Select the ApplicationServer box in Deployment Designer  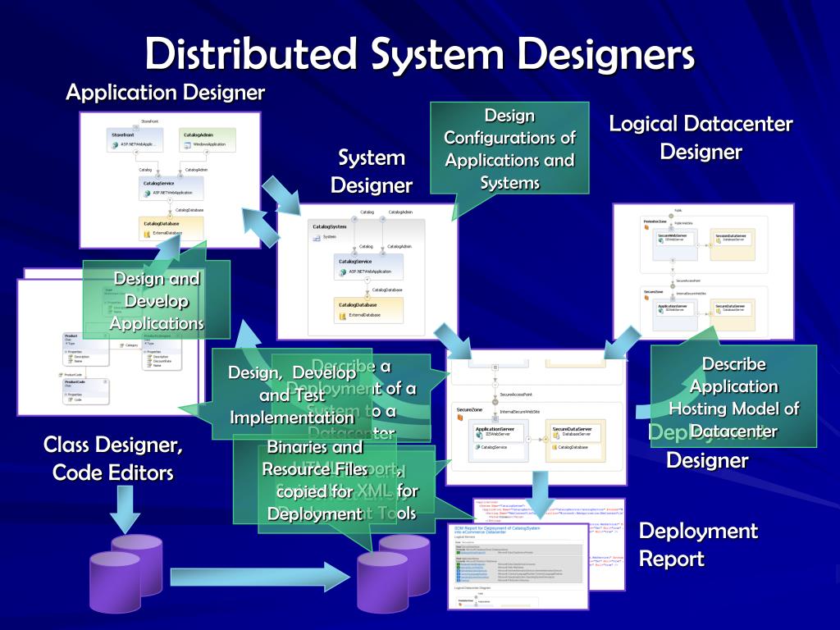tap(498, 441)
